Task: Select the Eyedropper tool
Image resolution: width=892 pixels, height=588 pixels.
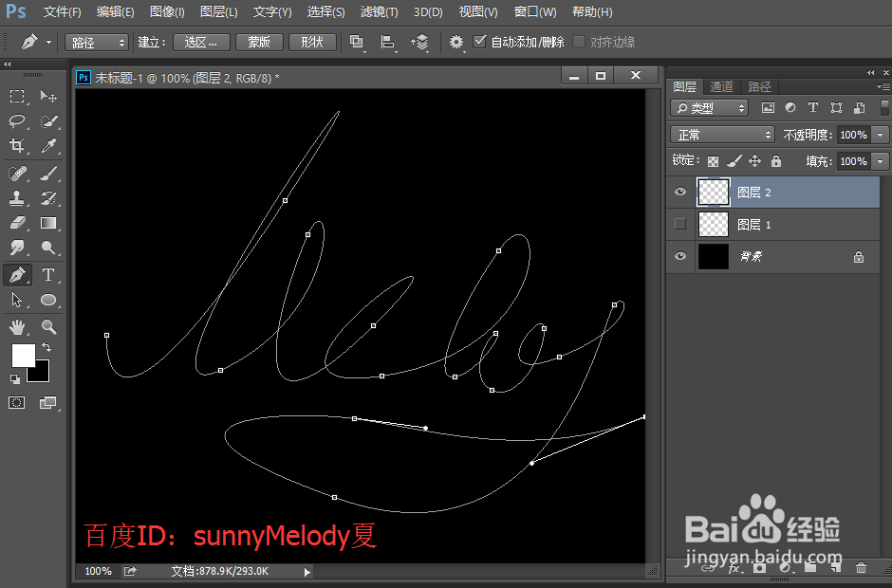Action: 48,146
